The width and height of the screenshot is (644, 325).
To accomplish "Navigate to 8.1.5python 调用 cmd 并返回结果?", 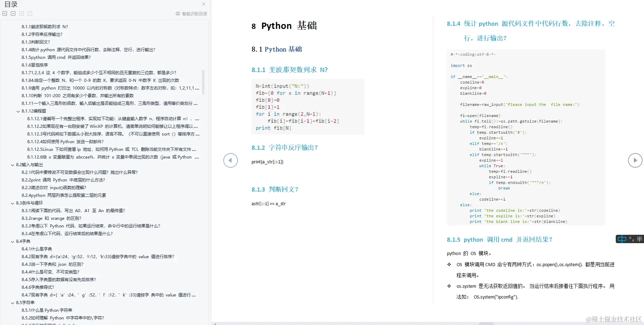I will pyautogui.click(x=56, y=57).
